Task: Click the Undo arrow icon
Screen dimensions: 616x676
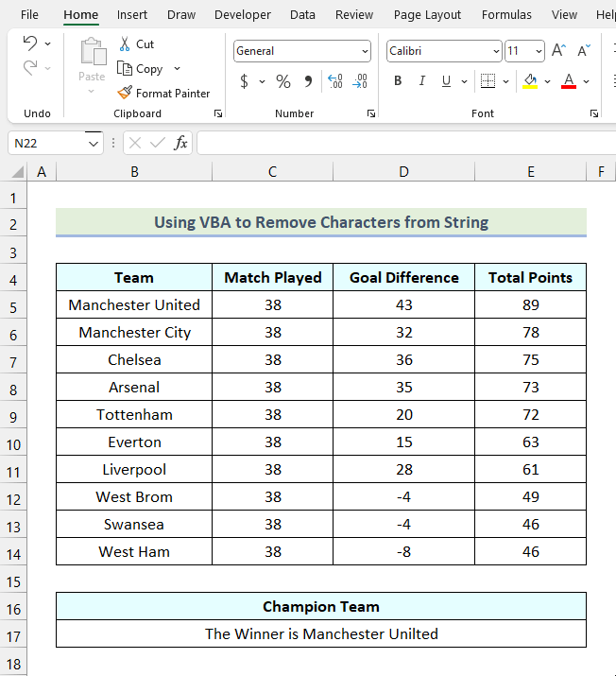Action: (29, 43)
